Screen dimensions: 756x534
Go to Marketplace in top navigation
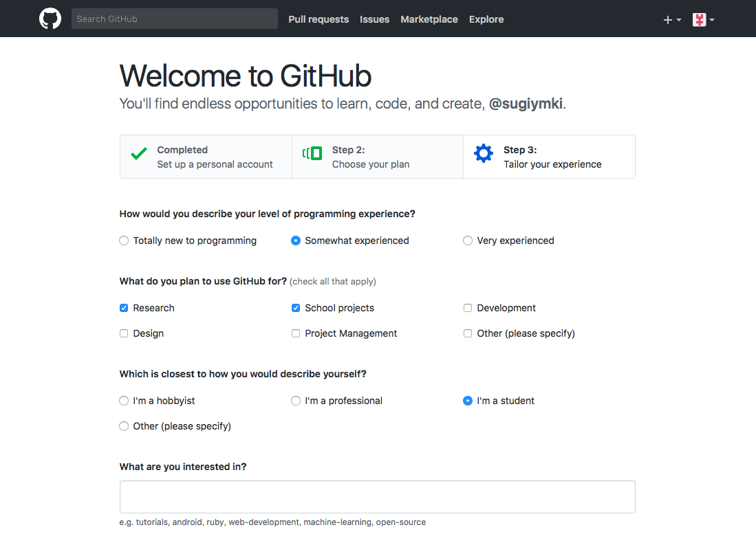click(x=429, y=19)
